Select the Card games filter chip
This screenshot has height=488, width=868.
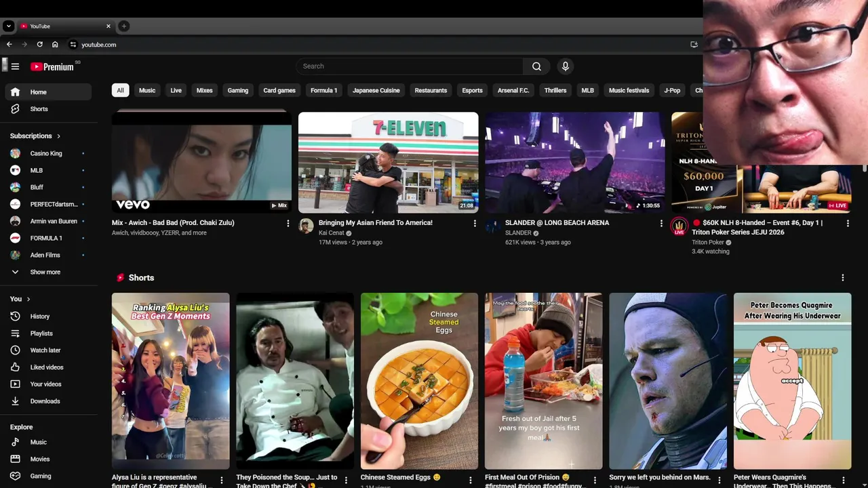tap(279, 90)
